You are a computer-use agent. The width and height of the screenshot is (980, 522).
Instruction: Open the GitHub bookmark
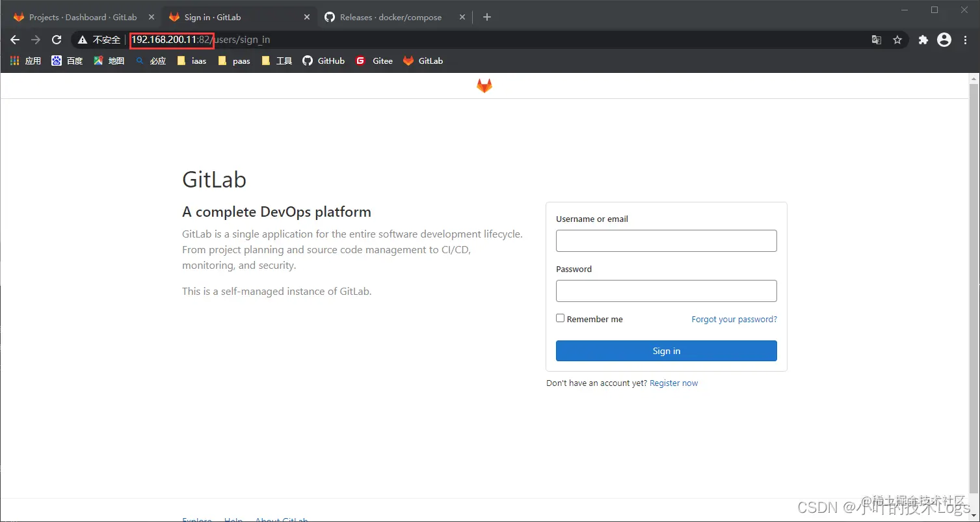[x=324, y=61]
